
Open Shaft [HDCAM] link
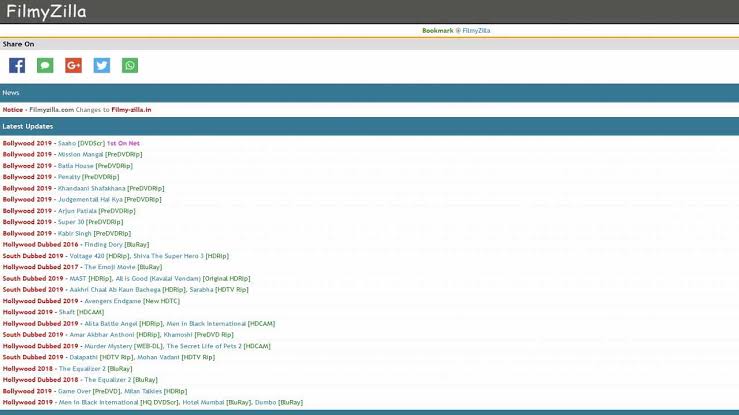coord(82,312)
